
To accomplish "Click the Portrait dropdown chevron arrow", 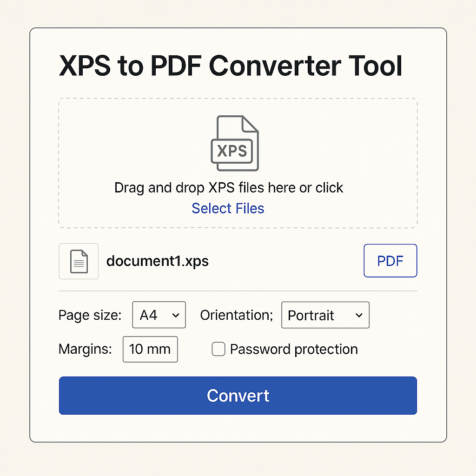I will (x=359, y=315).
